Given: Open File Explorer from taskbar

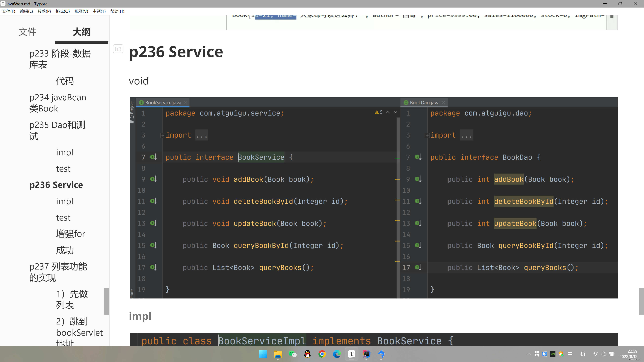Looking at the screenshot, I should coord(278,354).
